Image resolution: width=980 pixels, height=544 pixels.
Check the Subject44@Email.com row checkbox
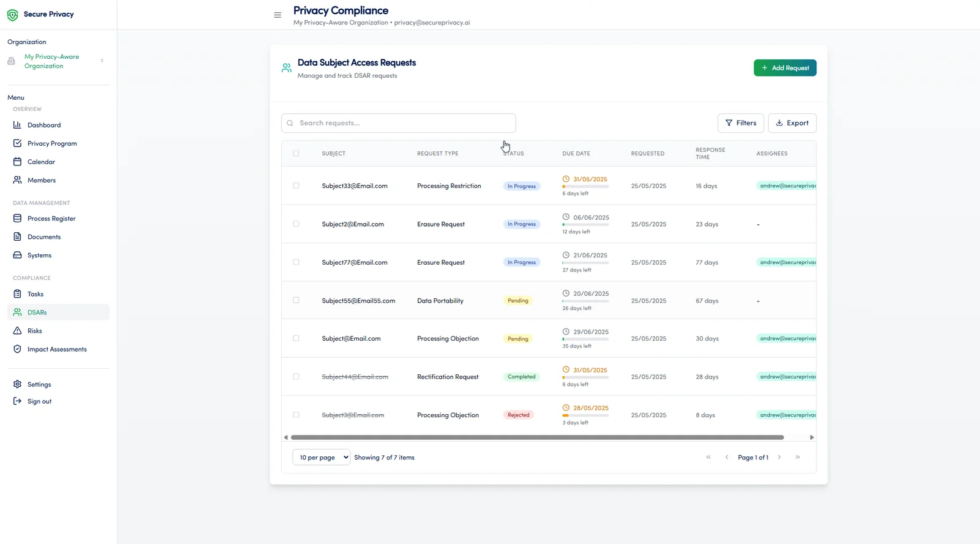coord(296,377)
